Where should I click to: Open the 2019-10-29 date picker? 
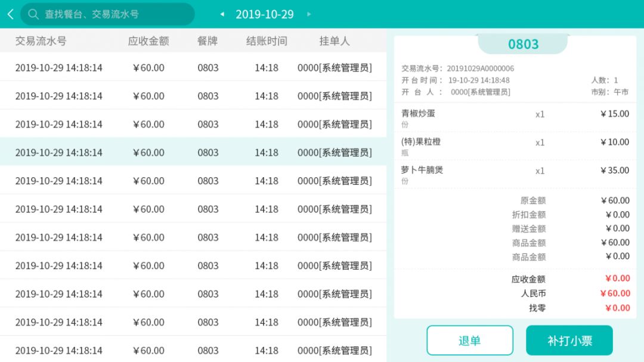(x=265, y=14)
